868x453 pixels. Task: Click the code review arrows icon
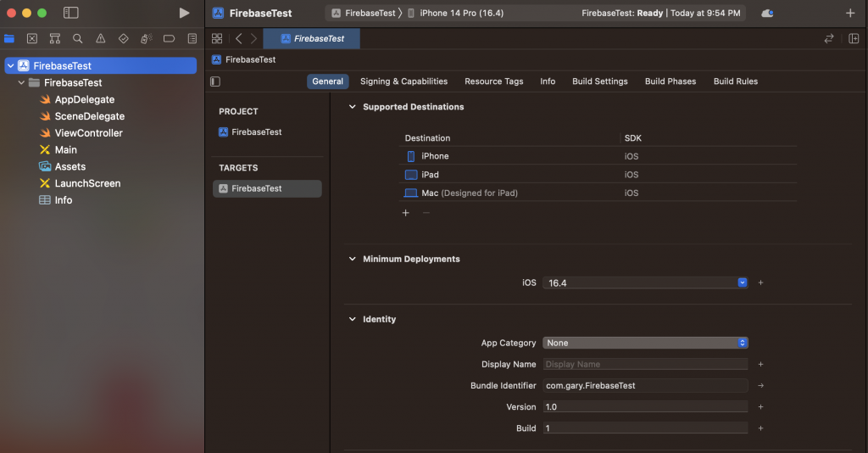(x=829, y=38)
